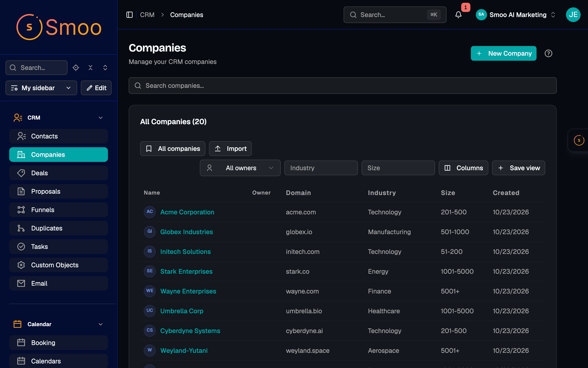This screenshot has width=588, height=368.
Task: Open Contacts in the sidebar
Action: click(59, 136)
